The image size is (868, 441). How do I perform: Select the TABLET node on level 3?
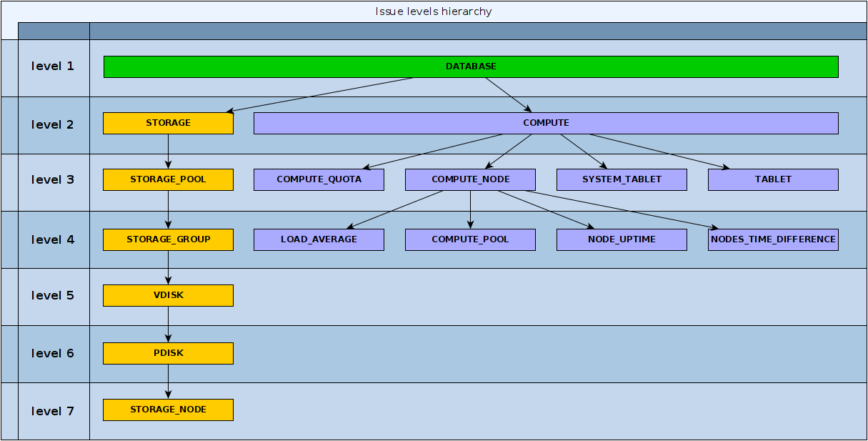pos(772,179)
